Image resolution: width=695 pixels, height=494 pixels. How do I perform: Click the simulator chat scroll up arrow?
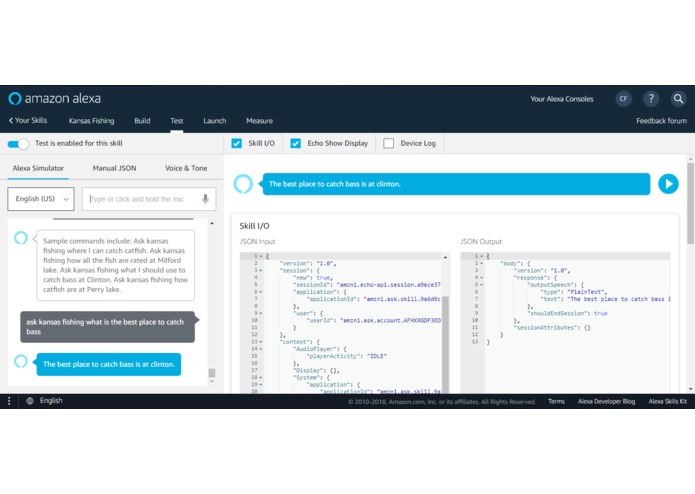click(212, 223)
